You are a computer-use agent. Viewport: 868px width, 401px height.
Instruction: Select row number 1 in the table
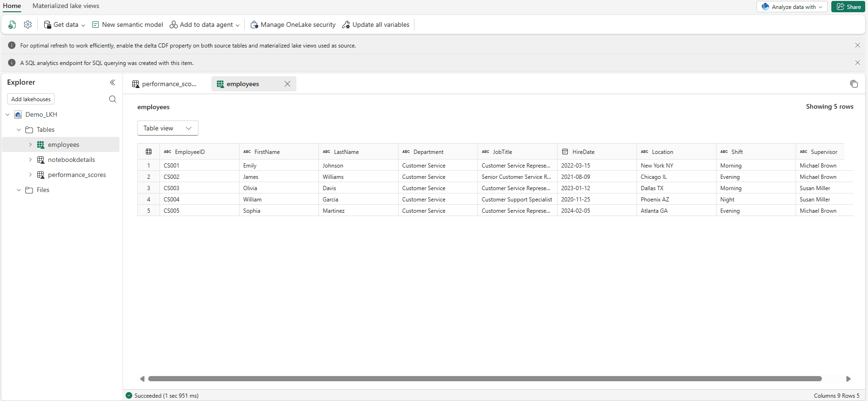pyautogui.click(x=149, y=165)
